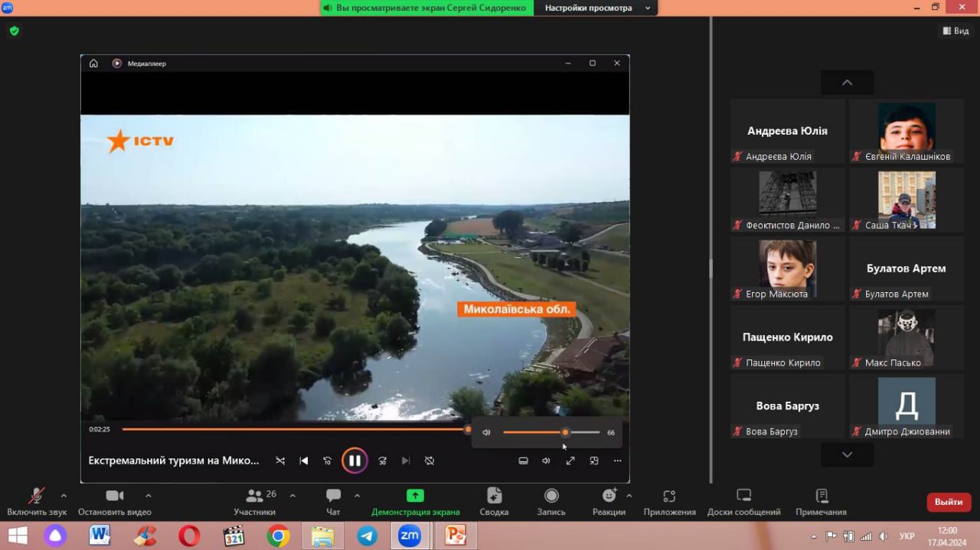Click the media player volume button

(546, 461)
